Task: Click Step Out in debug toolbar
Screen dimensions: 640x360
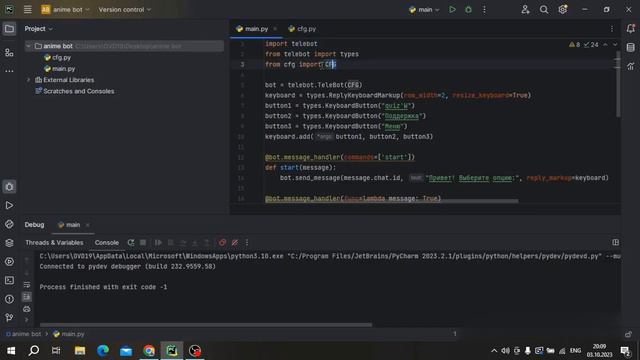Action: (207, 242)
